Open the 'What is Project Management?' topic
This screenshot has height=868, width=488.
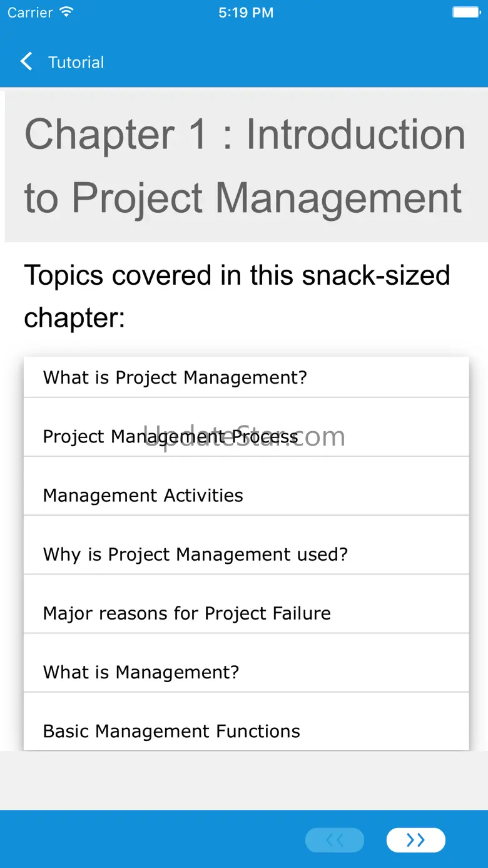point(175,377)
